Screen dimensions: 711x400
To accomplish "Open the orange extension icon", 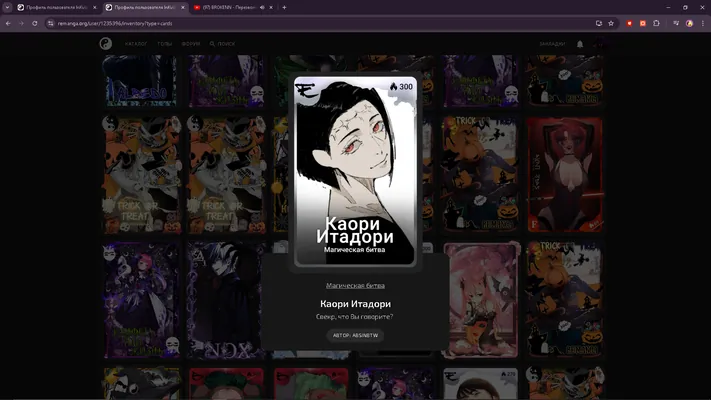I will point(643,23).
